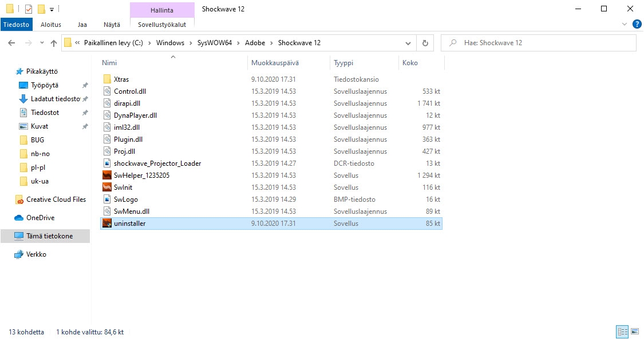The height and width of the screenshot is (339, 644).
Task: Navigate to Adobe in the address path
Action: click(x=255, y=43)
